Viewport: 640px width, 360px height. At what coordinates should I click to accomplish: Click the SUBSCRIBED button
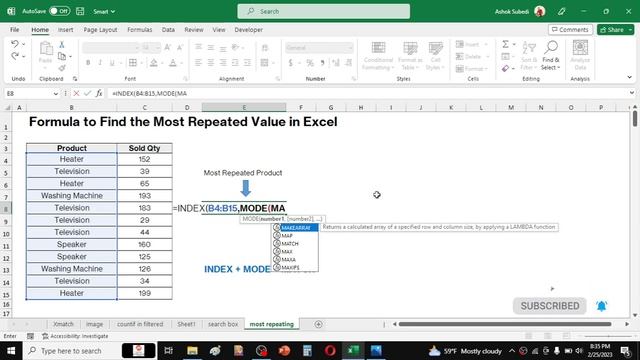click(549, 306)
